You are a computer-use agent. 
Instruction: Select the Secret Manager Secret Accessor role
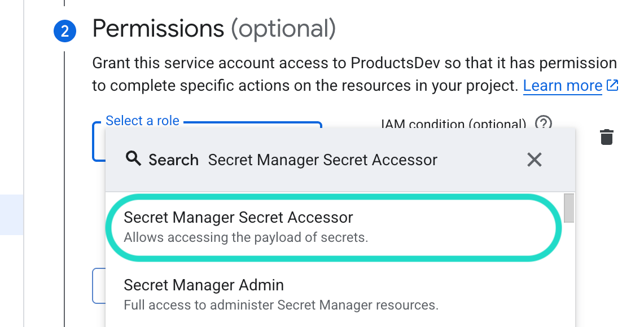click(238, 217)
